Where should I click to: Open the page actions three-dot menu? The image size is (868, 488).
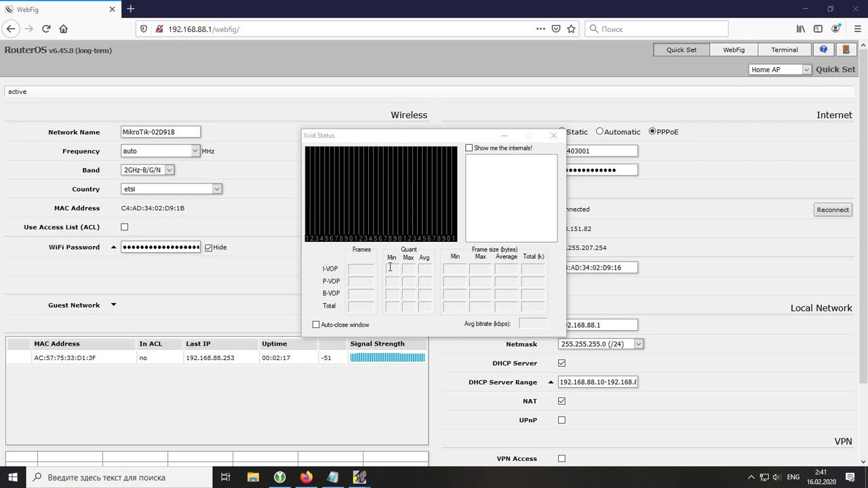point(540,29)
